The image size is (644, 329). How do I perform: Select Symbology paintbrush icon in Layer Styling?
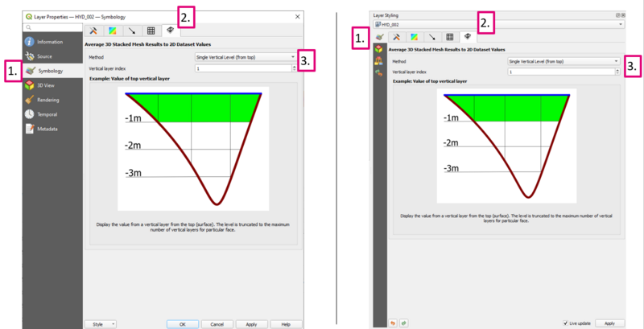coord(380,37)
